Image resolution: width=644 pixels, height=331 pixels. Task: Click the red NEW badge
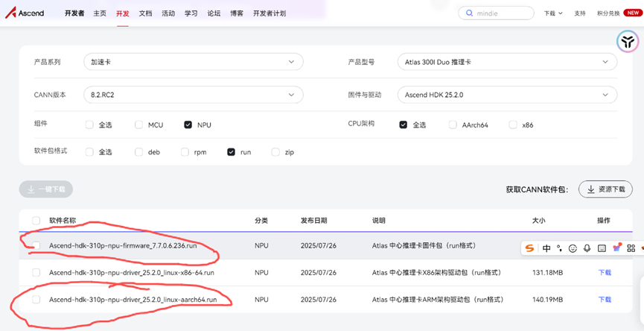tap(631, 13)
